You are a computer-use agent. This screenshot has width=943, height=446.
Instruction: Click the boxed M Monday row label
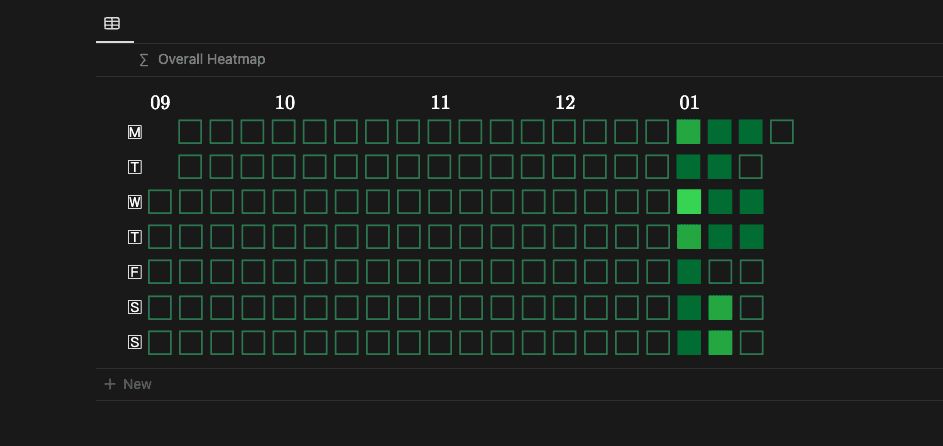click(x=135, y=132)
